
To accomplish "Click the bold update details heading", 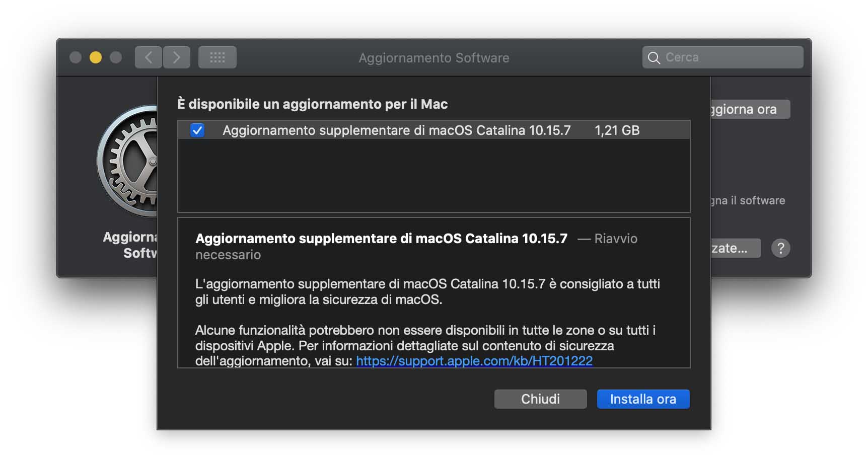I will pyautogui.click(x=381, y=239).
